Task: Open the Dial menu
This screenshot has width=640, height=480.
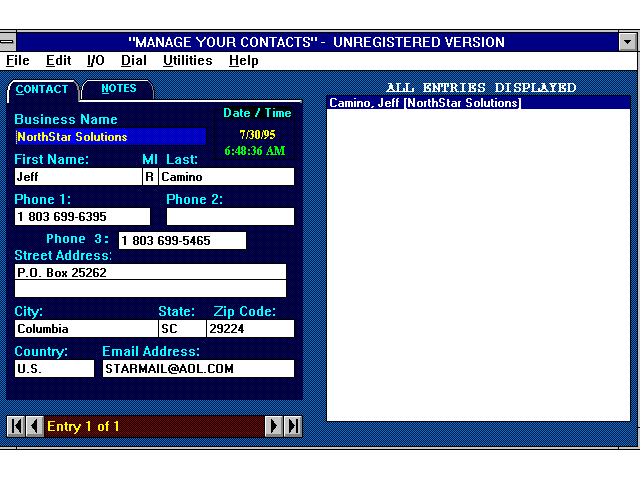Action: [x=134, y=60]
